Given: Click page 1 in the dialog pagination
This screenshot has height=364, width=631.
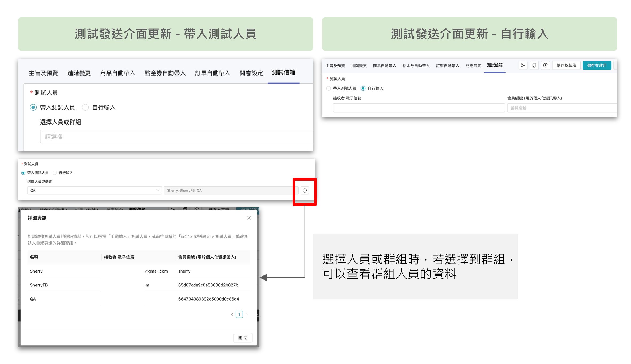Looking at the screenshot, I should click(x=239, y=314).
